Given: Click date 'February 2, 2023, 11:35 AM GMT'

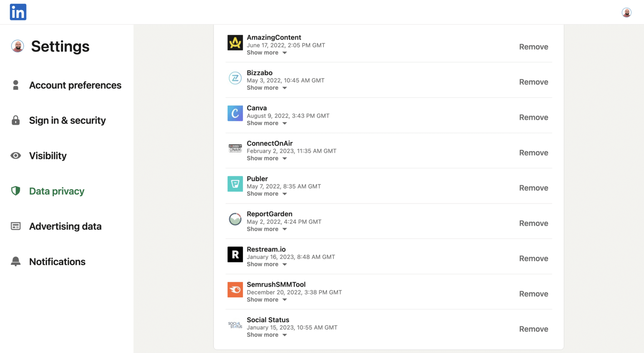Looking at the screenshot, I should pyautogui.click(x=291, y=151).
